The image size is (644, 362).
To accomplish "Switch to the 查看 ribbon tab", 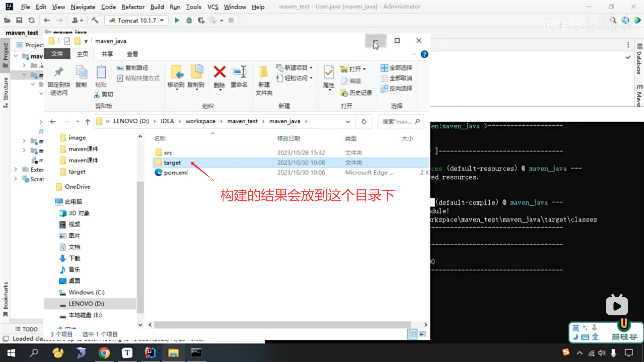I will pyautogui.click(x=132, y=54).
